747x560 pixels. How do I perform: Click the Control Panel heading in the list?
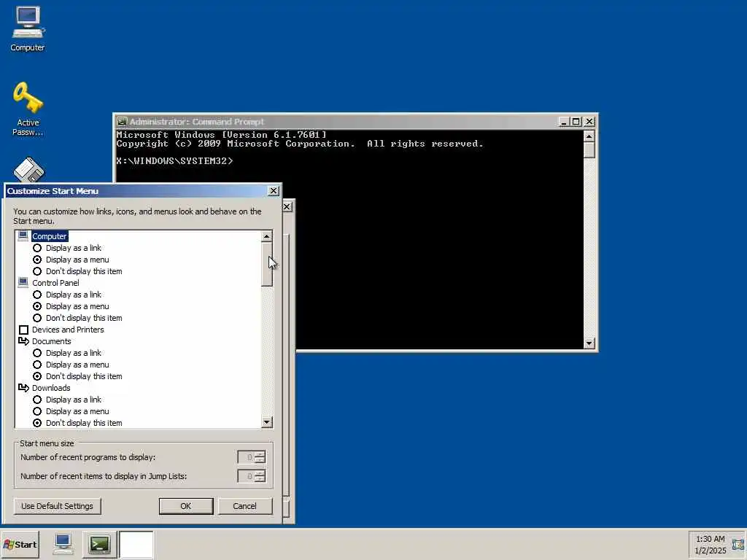click(55, 282)
